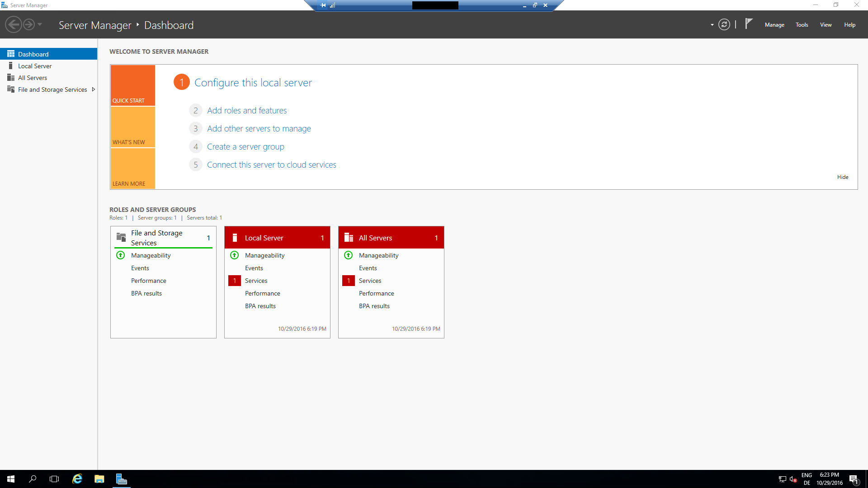Viewport: 868px width, 488px height.
Task: Click Manageability status icon in All Servers tile
Action: (x=349, y=255)
